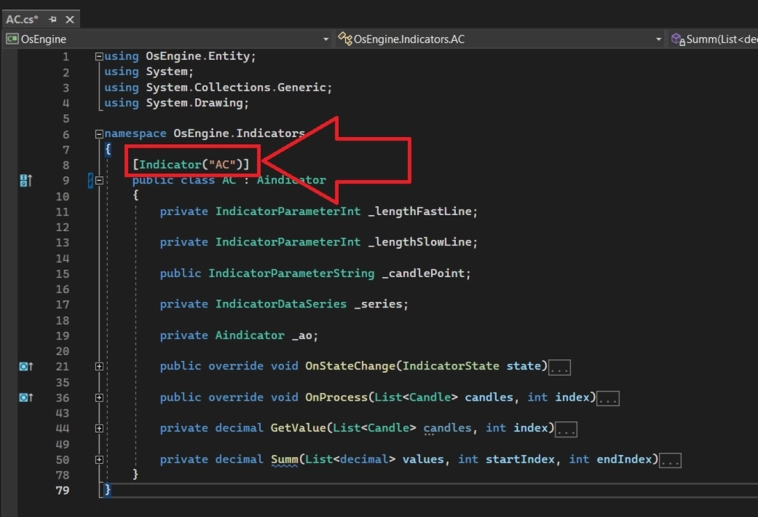Click OsEngine.Entity on line 1
The height and width of the screenshot is (517, 758).
pyautogui.click(x=198, y=57)
